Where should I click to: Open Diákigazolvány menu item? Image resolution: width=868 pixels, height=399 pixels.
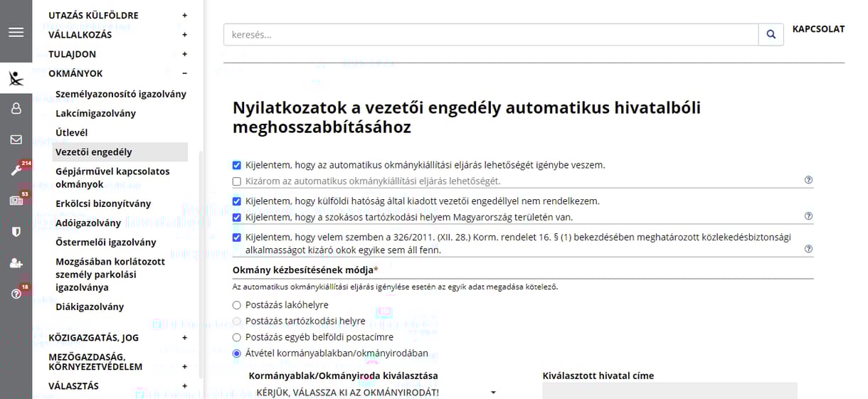click(x=90, y=307)
